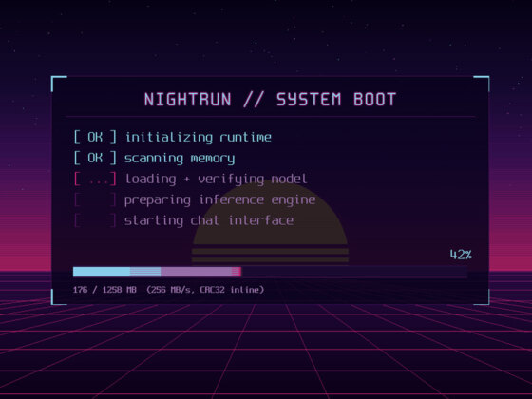Click the 'loading + verifying model' step text
Screen dimensions: 532x399
[x=217, y=180]
